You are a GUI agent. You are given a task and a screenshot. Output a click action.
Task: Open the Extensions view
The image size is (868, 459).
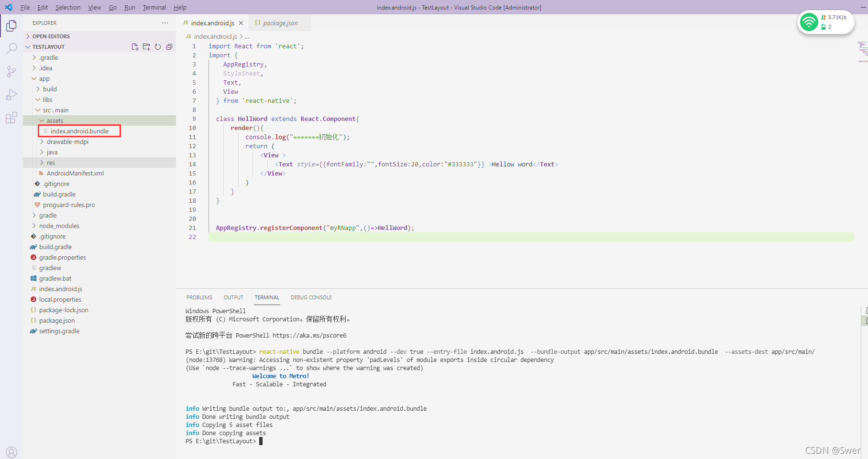coord(11,117)
